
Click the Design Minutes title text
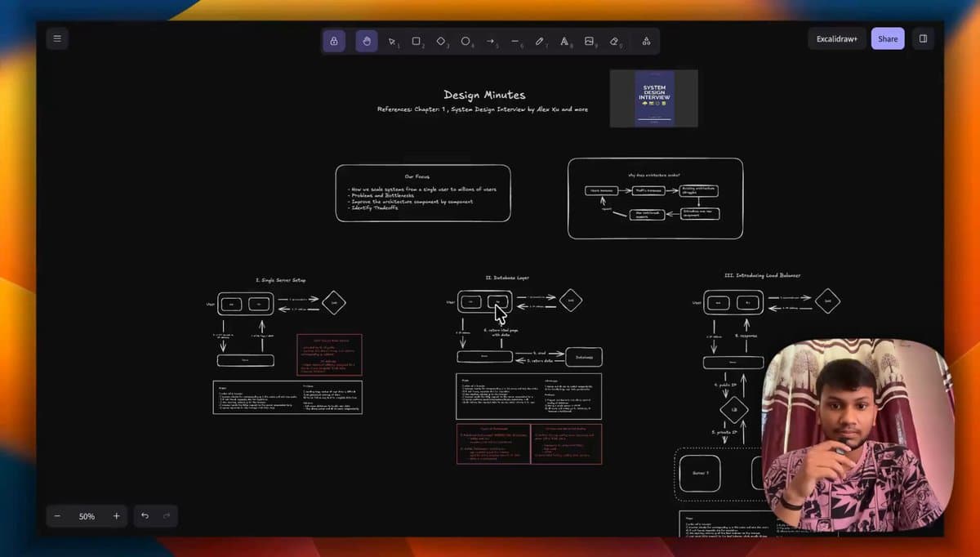click(484, 95)
